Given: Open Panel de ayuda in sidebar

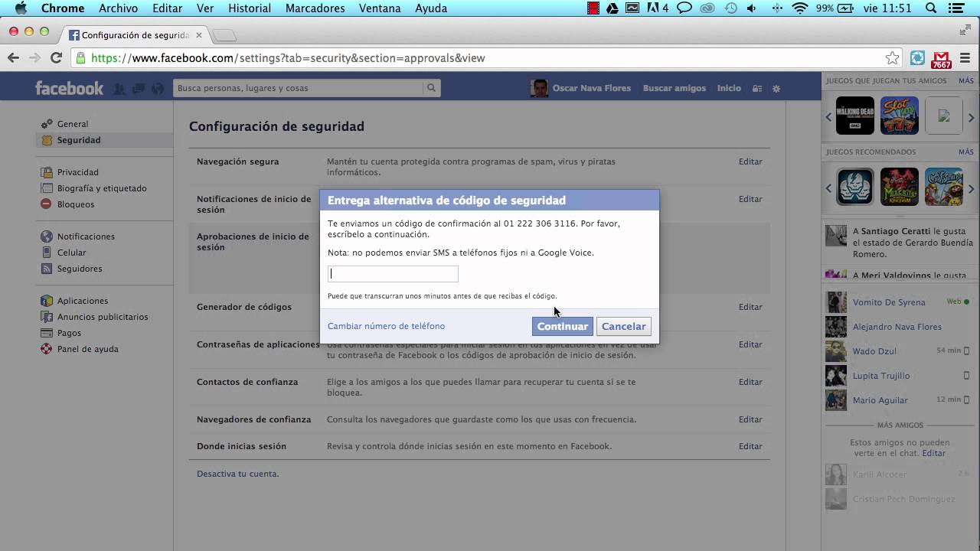Looking at the screenshot, I should pos(87,349).
